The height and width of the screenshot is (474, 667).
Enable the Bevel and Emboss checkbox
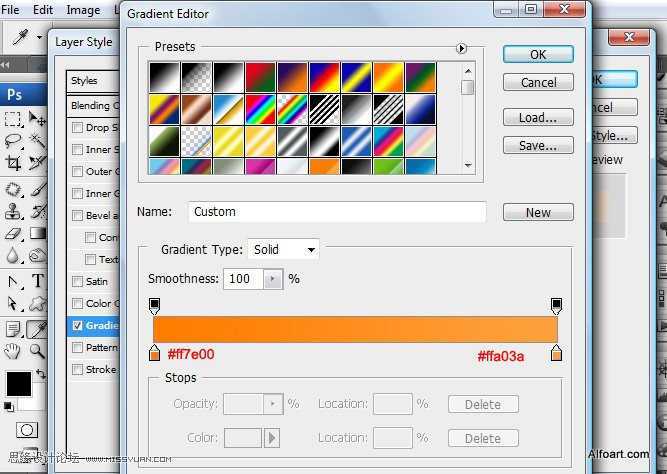tap(77, 215)
